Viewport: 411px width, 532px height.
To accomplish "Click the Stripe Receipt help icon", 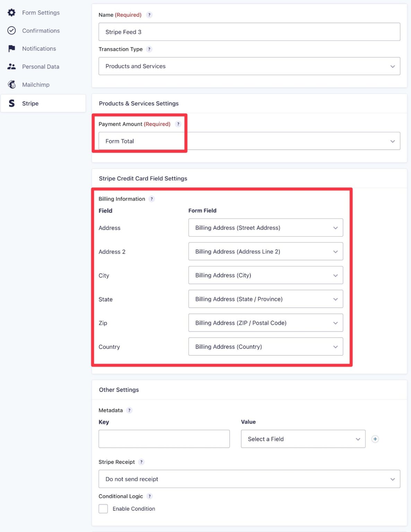I will point(141,462).
